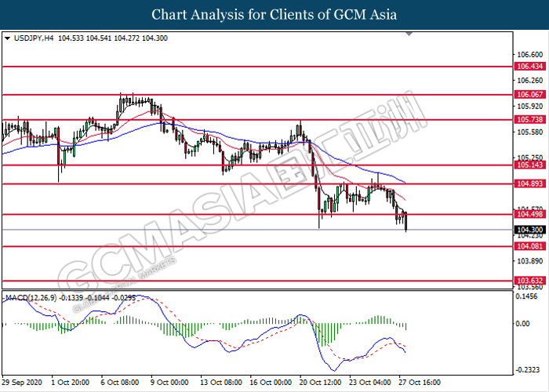Click the 6 Oct 08:00 time label
The width and height of the screenshot is (549, 392).
point(120,383)
